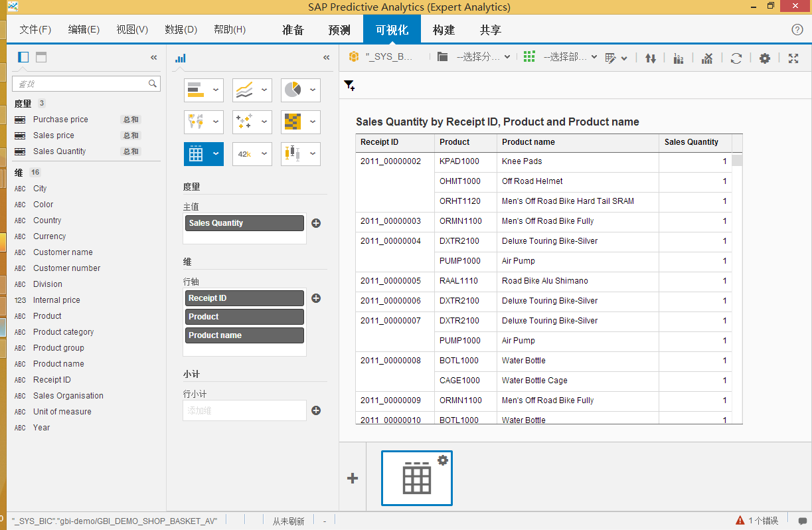Click the clear chart icon
812x530 pixels.
point(708,58)
